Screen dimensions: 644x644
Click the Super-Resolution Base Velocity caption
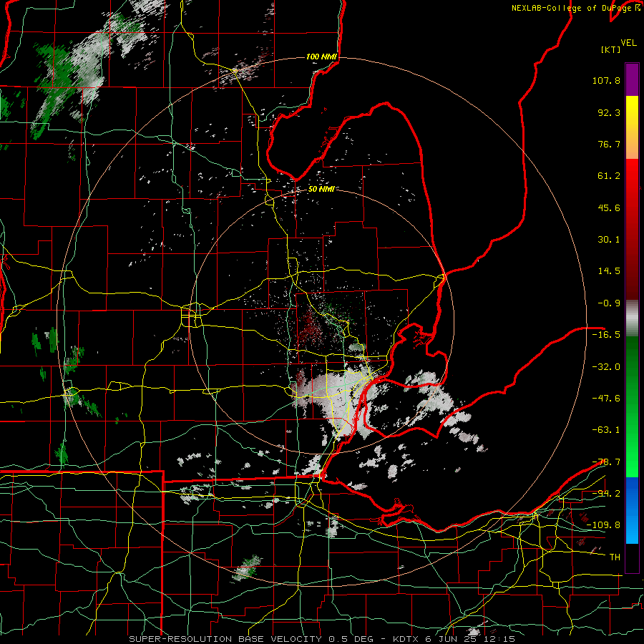point(321,639)
